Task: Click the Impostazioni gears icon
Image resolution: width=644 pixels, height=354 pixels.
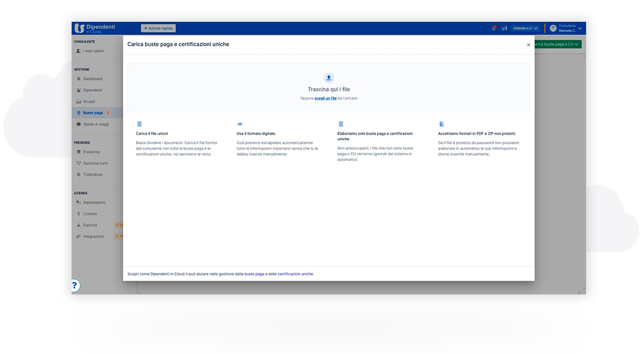Action: [78, 202]
